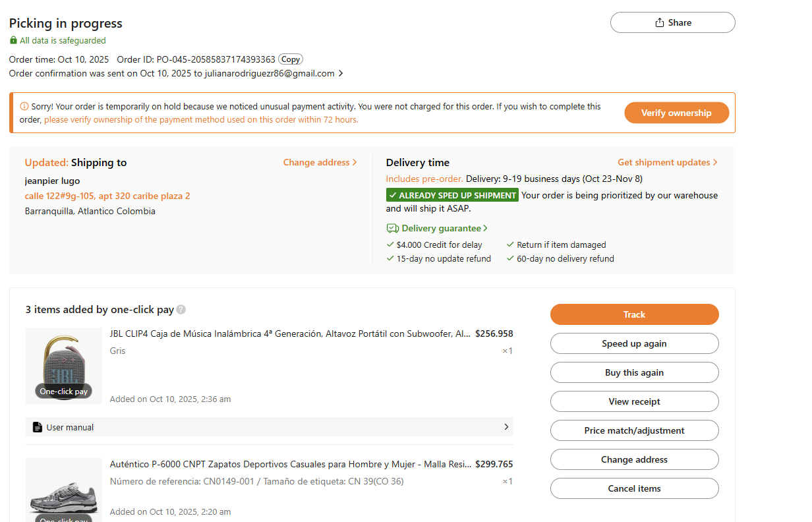Click the help icon beside one-click pay
The width and height of the screenshot is (812, 522).
coord(181,310)
